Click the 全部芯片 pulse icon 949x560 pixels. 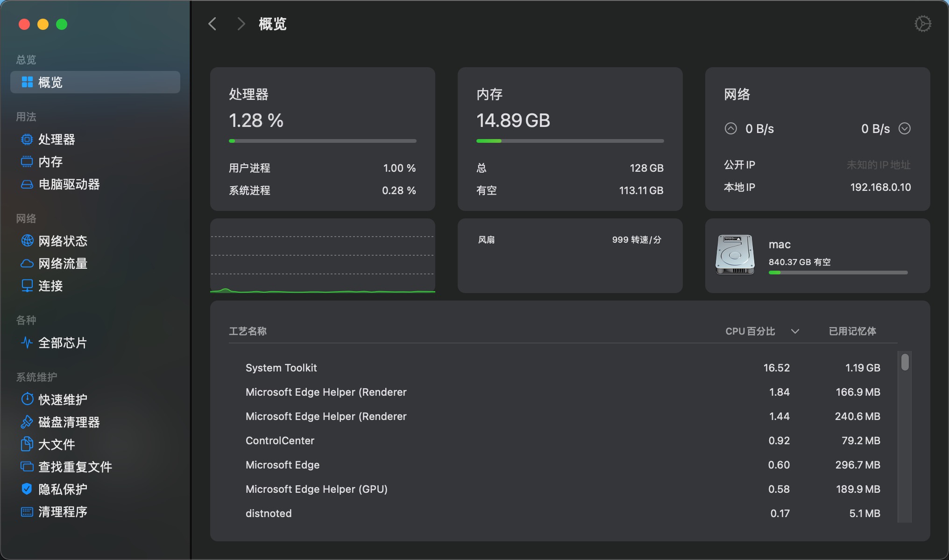point(27,343)
